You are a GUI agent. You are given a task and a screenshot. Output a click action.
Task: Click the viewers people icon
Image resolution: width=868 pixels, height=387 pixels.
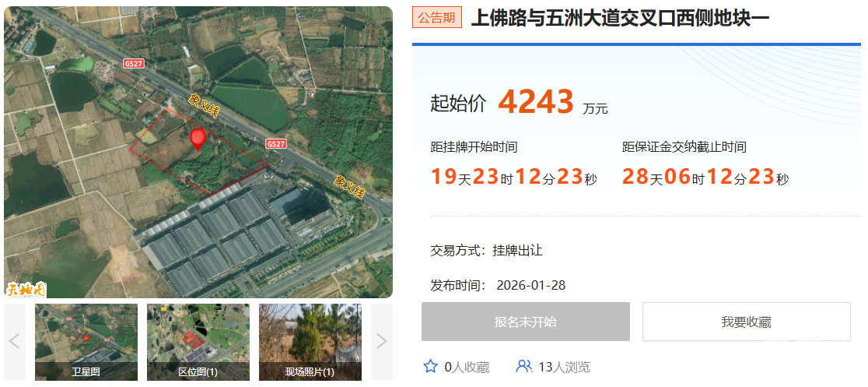[523, 367]
